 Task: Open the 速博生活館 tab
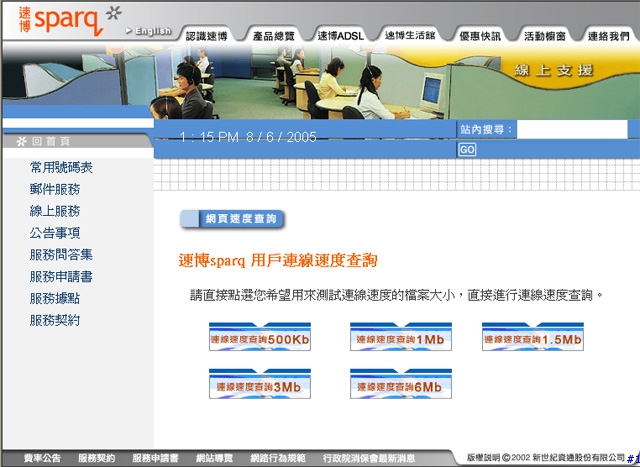pos(410,36)
